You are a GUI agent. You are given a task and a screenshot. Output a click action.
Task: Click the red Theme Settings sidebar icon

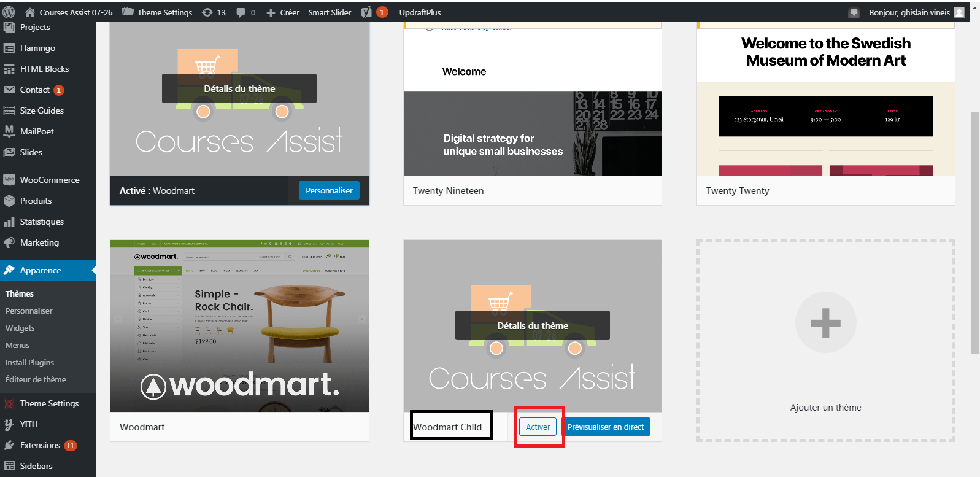click(9, 403)
